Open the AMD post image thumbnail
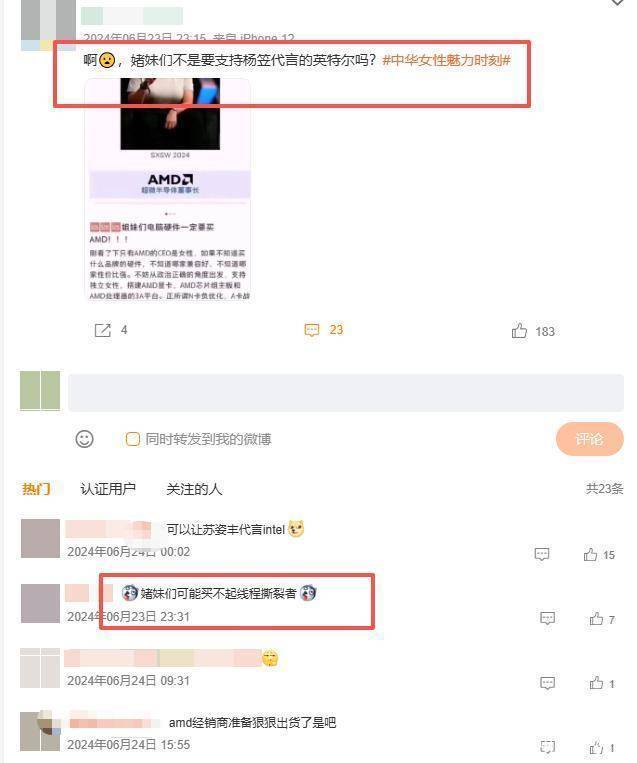Viewport: 637px width, 763px height. 168,190
